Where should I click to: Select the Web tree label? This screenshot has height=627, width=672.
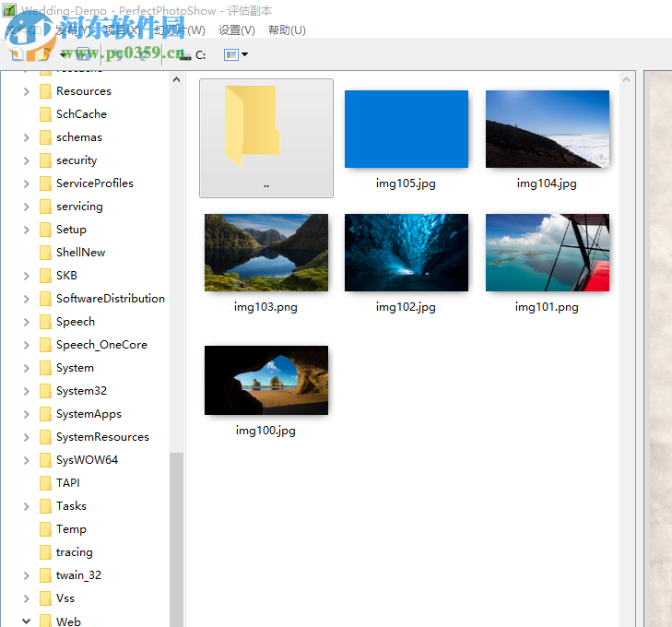pyautogui.click(x=68, y=621)
